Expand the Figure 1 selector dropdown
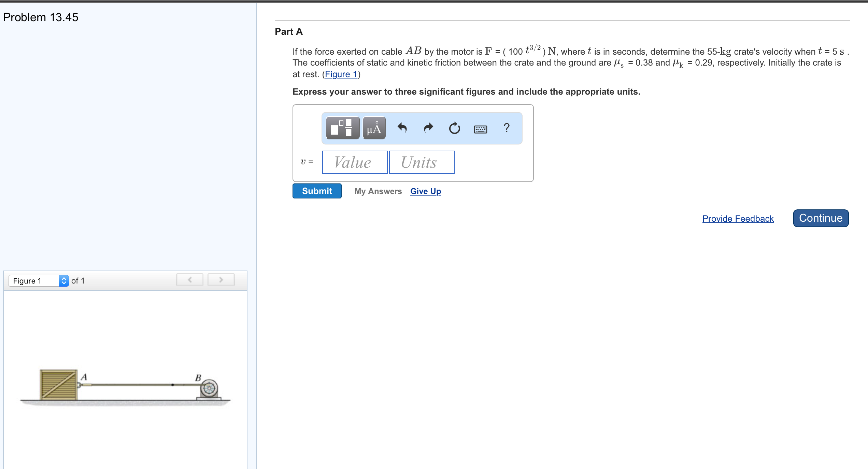The width and height of the screenshot is (868, 469). (x=38, y=281)
